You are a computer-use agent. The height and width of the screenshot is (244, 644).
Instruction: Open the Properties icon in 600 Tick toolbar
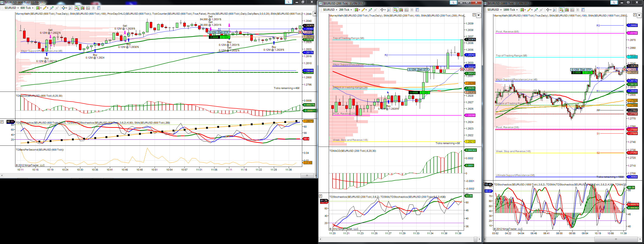pyautogui.click(x=99, y=8)
